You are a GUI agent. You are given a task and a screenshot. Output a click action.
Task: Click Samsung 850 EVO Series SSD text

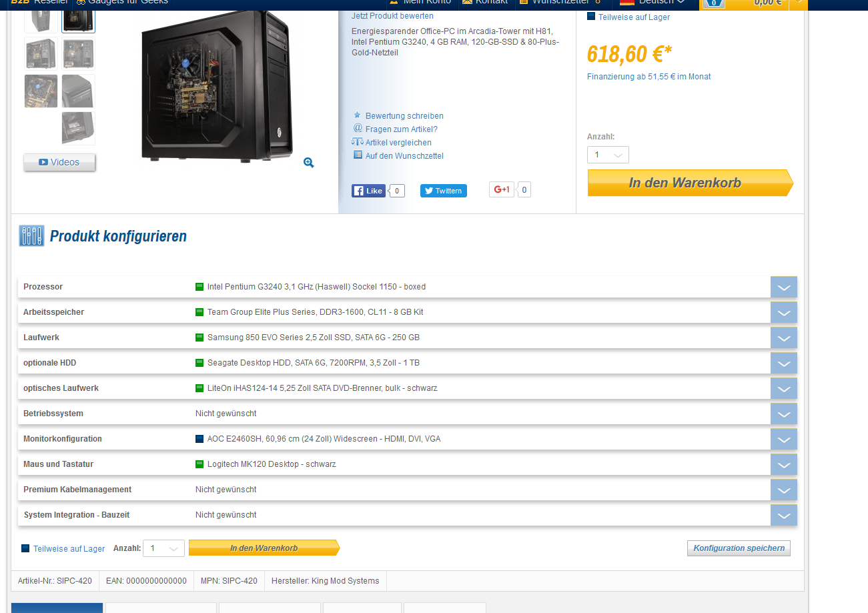click(314, 338)
